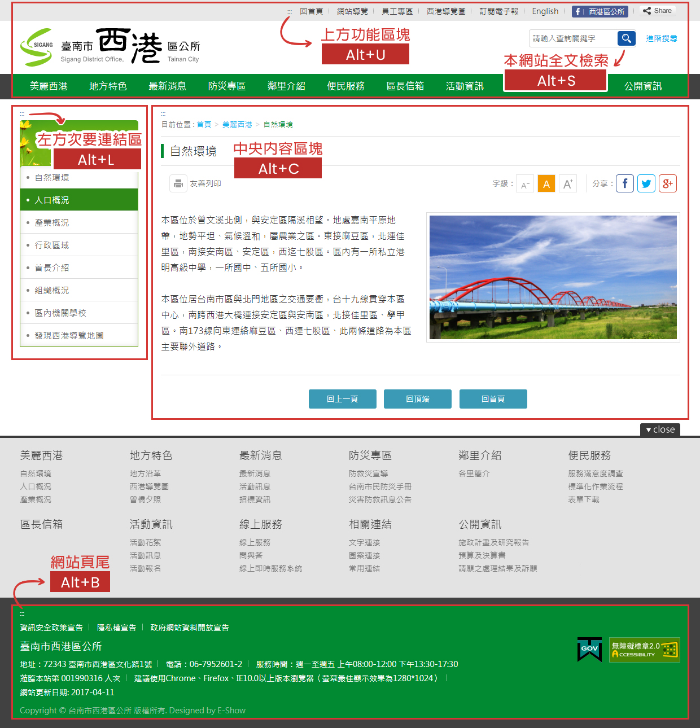Click the Sigang District Office logo
The image size is (700, 728).
(110, 47)
